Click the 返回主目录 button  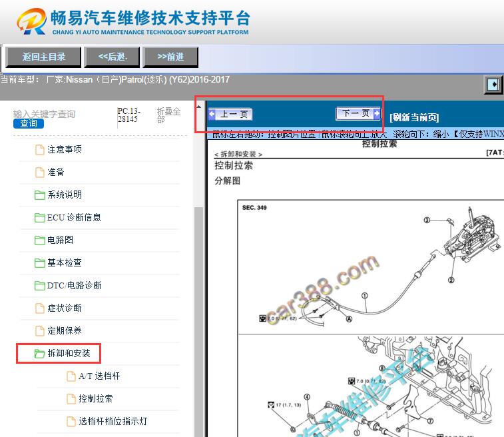tap(43, 57)
